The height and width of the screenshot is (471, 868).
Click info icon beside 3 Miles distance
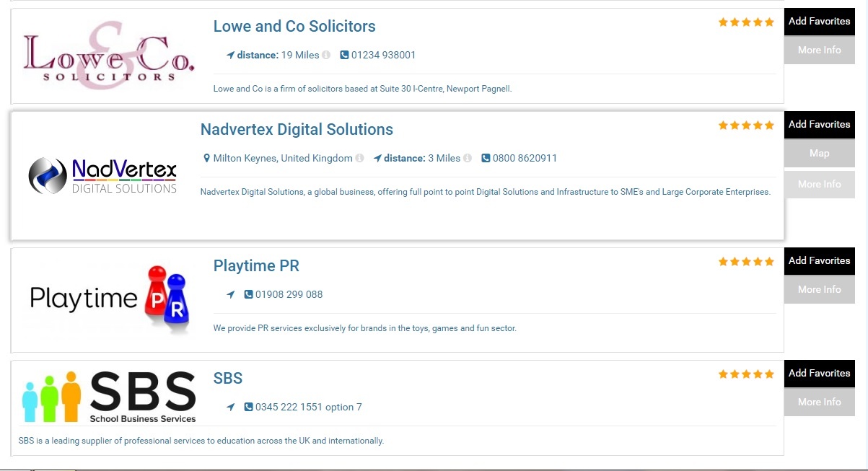point(468,159)
